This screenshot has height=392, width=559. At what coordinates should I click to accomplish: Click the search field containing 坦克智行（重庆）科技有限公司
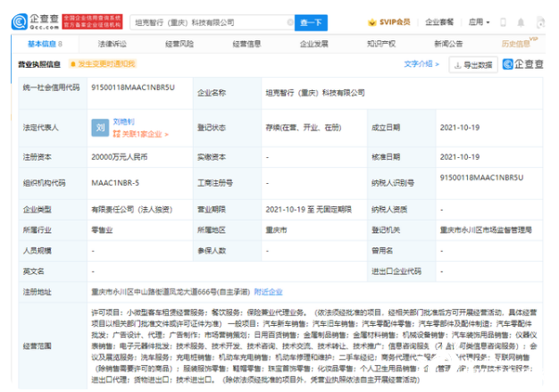coord(211,22)
